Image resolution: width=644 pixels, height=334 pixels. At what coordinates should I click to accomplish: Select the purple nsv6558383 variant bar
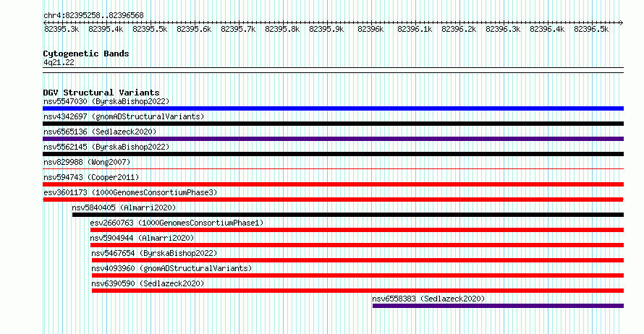(499, 306)
